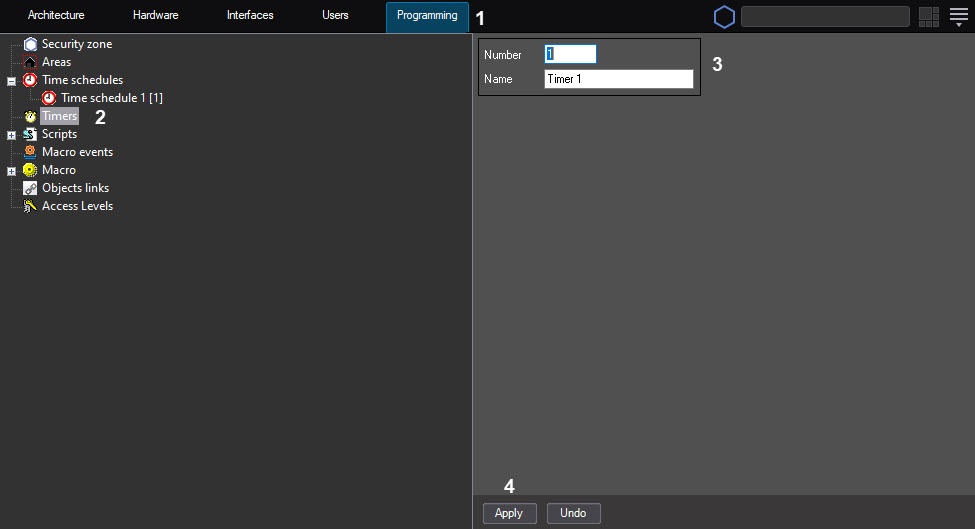Click the Macro gear icon
The image size is (975, 529).
[x=30, y=170]
